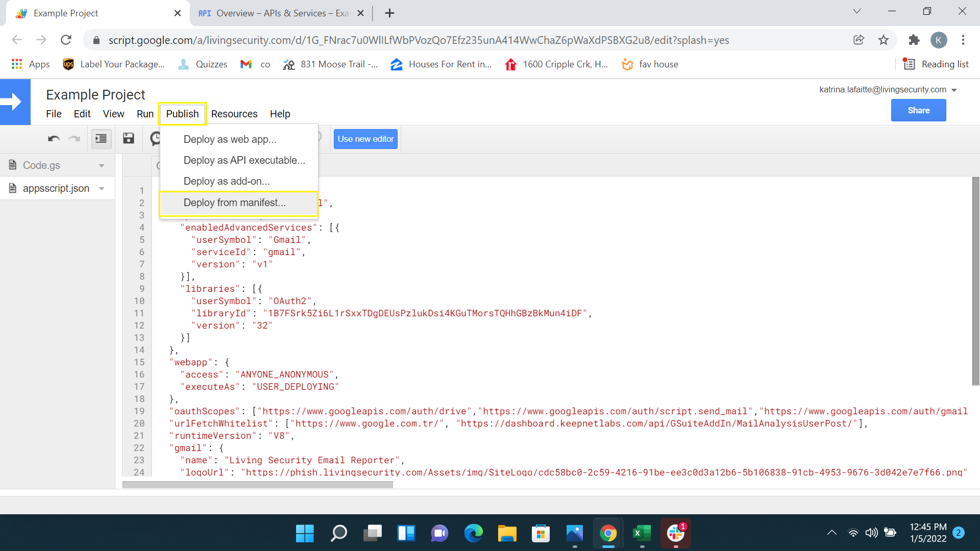Open a new tab with plus icon
980x551 pixels.
389,13
